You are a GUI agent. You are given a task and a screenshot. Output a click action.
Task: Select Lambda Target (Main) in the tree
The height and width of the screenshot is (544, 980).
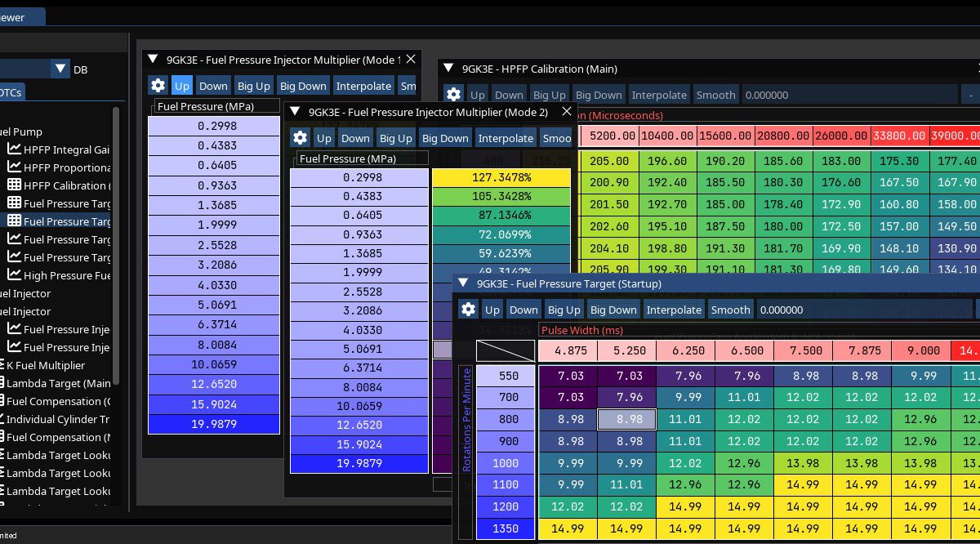57,383
